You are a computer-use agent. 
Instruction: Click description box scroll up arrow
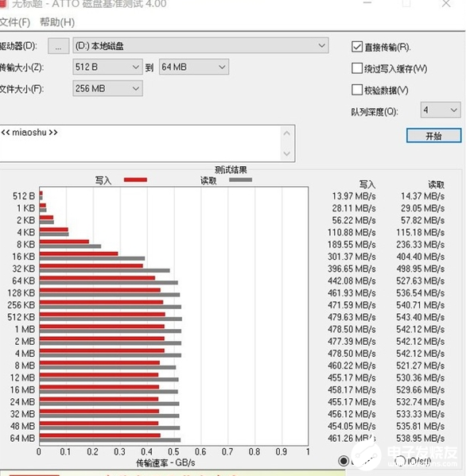pos(287,134)
